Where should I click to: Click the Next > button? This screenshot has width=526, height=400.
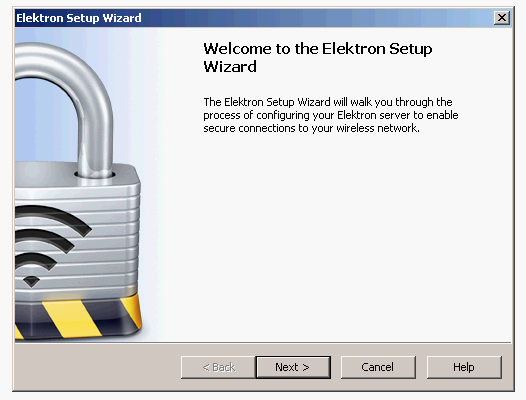coord(293,367)
